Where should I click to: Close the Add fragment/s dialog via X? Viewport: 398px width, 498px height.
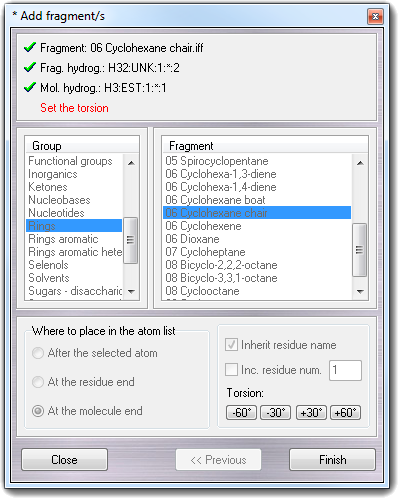coord(375,16)
